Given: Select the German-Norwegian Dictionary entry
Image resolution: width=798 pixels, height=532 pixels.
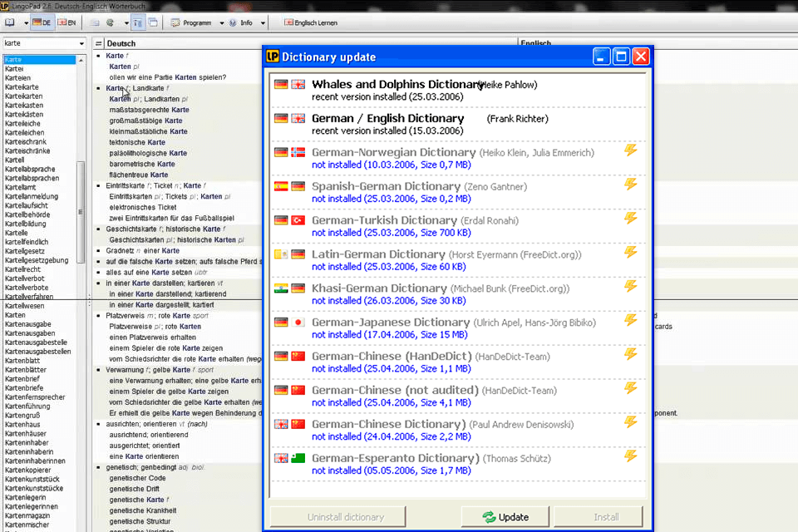Looking at the screenshot, I should [x=458, y=158].
